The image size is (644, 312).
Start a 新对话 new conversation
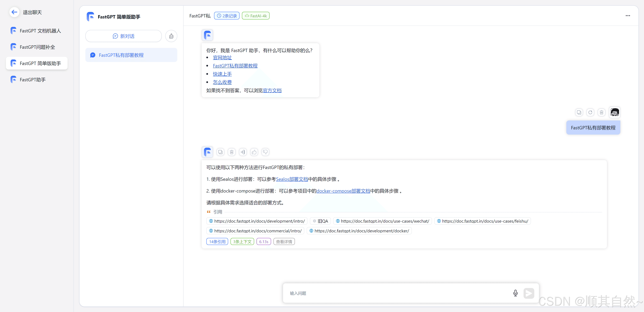point(123,36)
